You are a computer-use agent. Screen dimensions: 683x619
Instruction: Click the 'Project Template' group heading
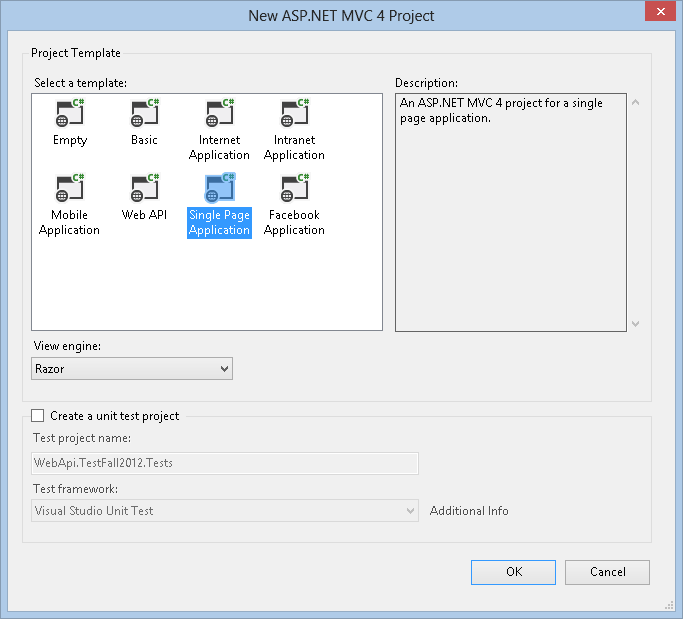pos(76,53)
